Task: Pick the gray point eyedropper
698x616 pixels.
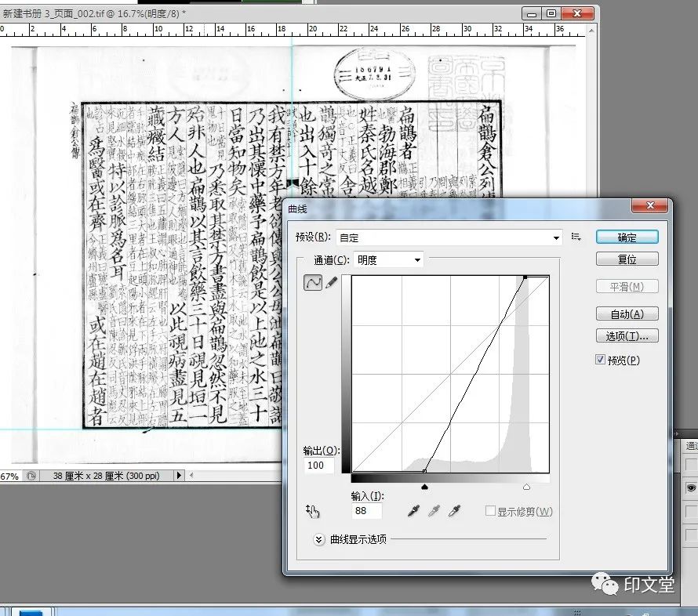Action: click(x=434, y=511)
